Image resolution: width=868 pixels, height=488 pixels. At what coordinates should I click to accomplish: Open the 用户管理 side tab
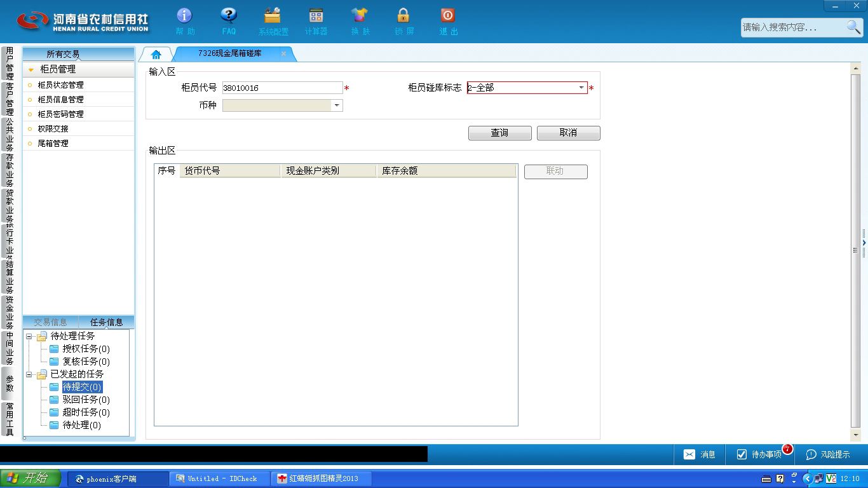[x=10, y=64]
